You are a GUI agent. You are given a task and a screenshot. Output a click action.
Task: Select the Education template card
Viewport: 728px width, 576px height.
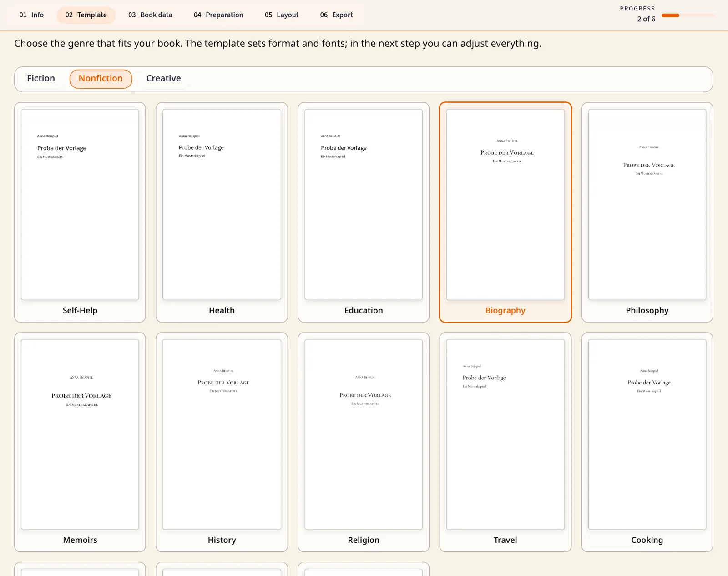[x=364, y=212]
